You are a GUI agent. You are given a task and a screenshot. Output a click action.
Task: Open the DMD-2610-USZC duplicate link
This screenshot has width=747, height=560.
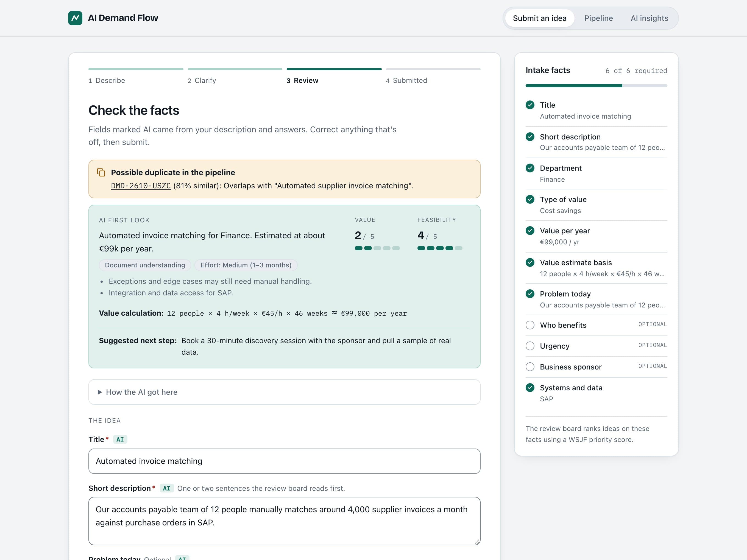tap(141, 186)
